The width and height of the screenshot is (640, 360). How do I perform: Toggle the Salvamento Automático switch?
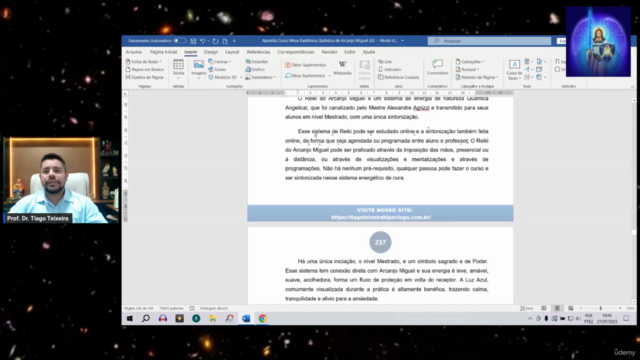pos(180,41)
